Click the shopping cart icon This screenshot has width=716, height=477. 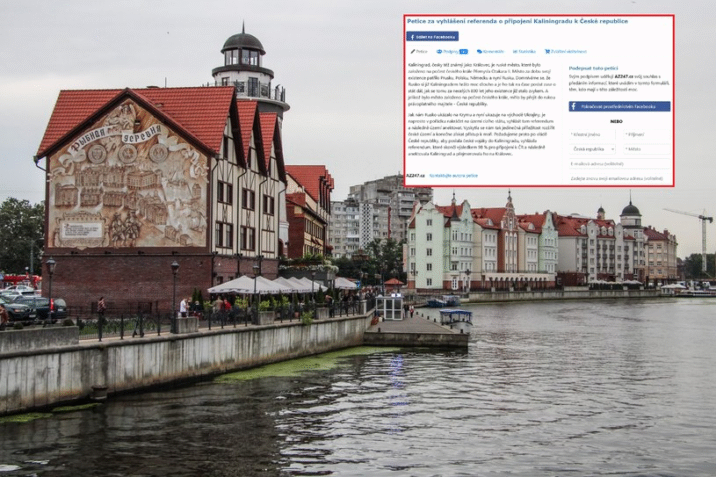coord(547,51)
